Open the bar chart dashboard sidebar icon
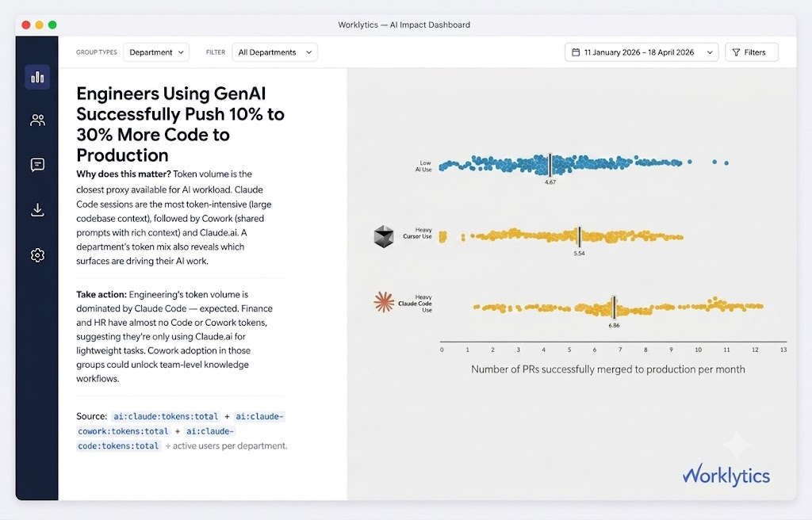Screen dimensions: 812x520 pyautogui.click(x=37, y=77)
